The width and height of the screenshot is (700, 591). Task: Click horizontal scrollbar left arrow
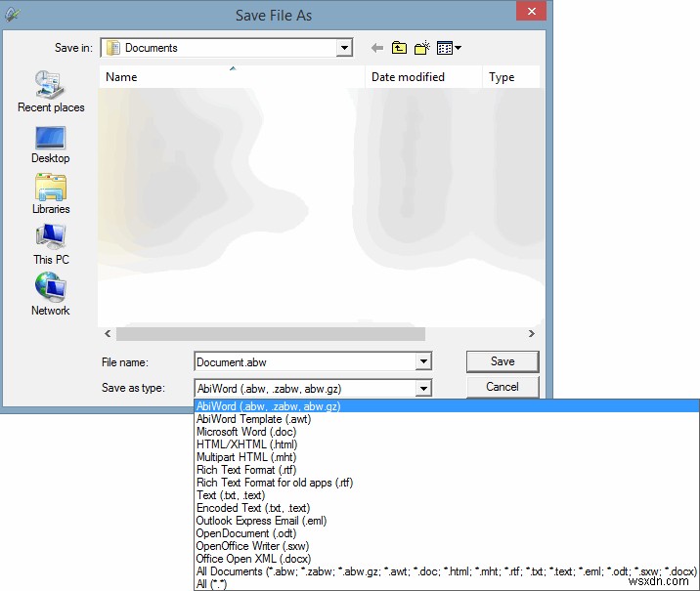(x=108, y=334)
